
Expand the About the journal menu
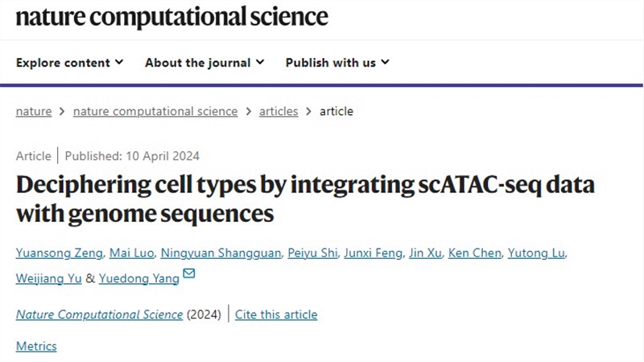coord(204,63)
